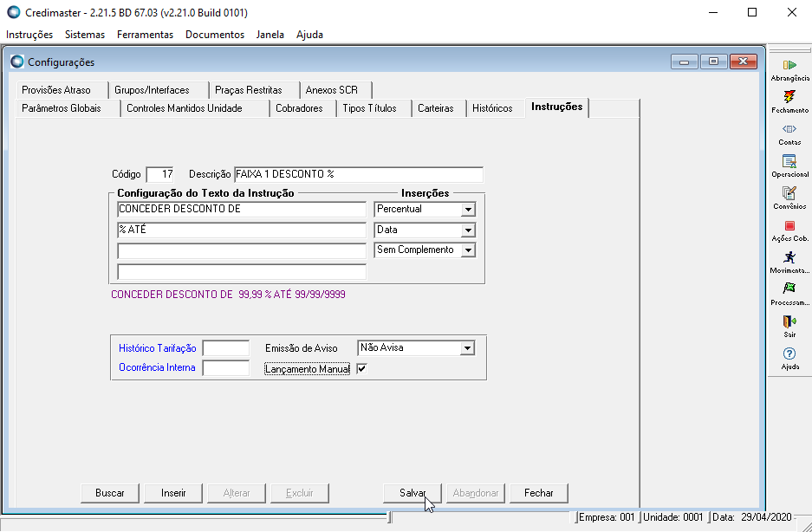Restore the Configurações inner window
The image size is (812, 532).
coord(713,62)
